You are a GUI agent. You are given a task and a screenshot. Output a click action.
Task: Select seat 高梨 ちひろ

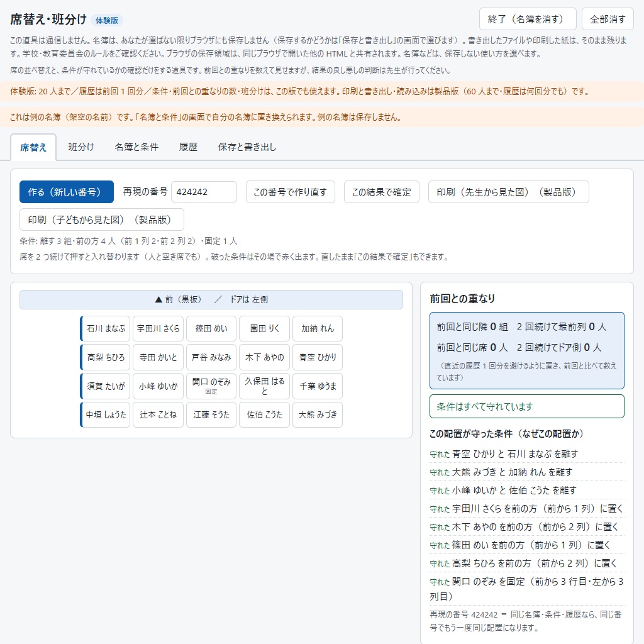[x=105, y=357]
